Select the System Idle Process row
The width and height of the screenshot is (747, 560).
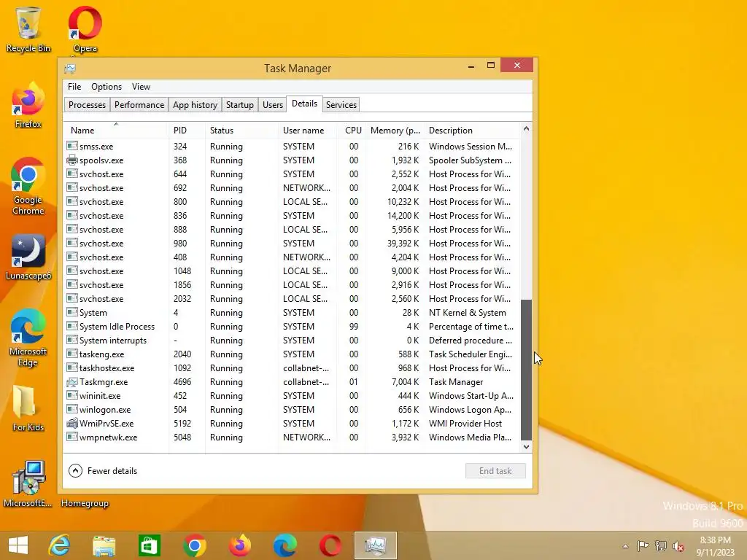[x=292, y=326]
